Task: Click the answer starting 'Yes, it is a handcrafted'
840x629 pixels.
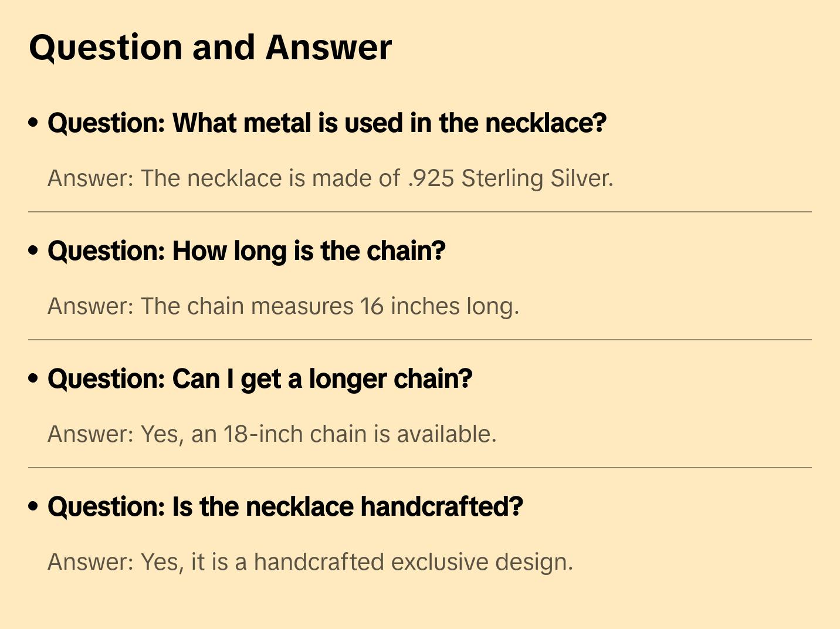Action: tap(310, 562)
